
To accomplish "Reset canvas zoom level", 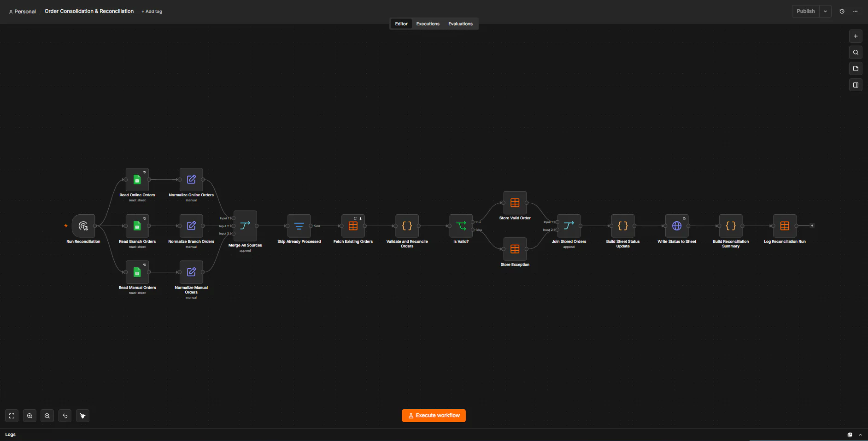I will (65, 416).
